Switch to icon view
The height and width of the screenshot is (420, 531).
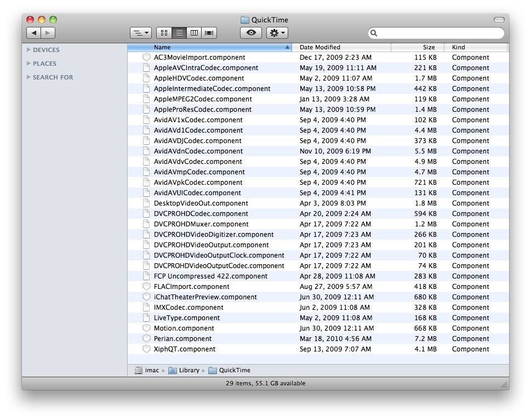[x=164, y=33]
